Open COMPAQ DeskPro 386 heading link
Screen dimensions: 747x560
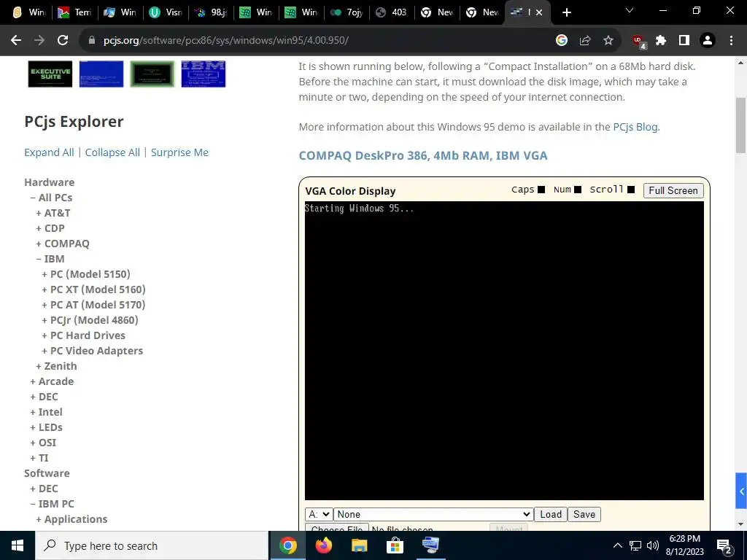(x=423, y=156)
